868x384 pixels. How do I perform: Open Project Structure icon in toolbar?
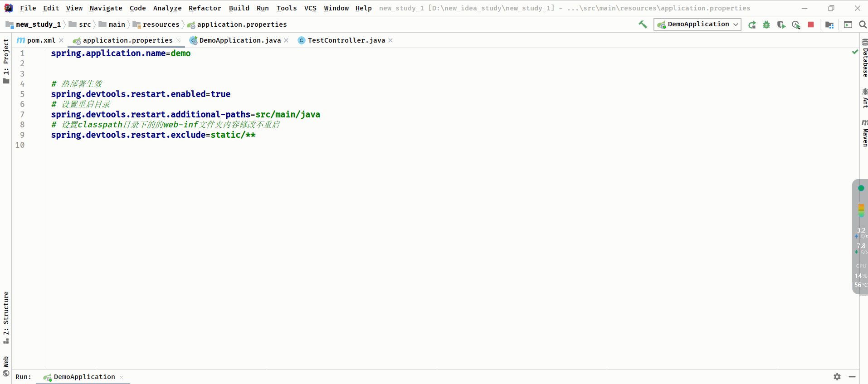[829, 24]
